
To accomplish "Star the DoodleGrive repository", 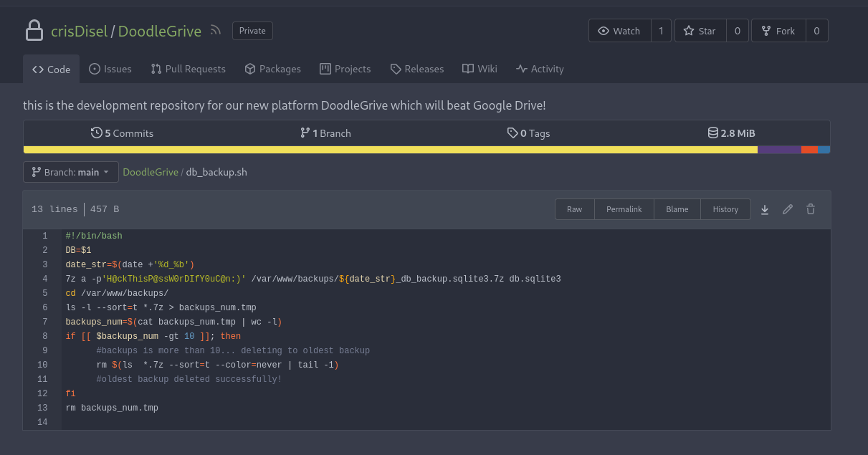I will (x=700, y=31).
